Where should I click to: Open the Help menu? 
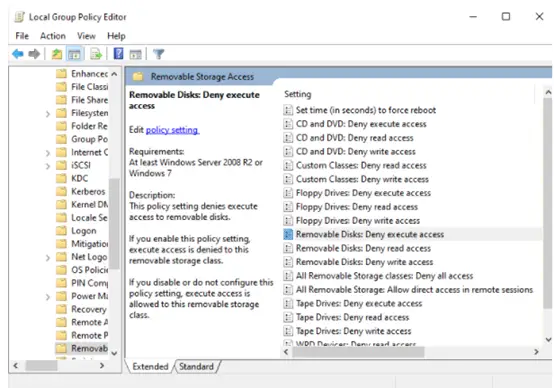116,36
